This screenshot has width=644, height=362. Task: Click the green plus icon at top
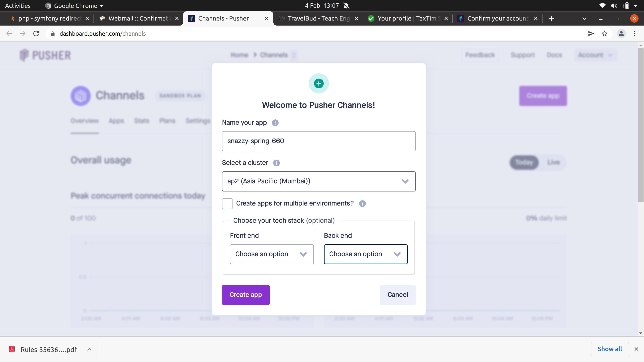point(318,83)
